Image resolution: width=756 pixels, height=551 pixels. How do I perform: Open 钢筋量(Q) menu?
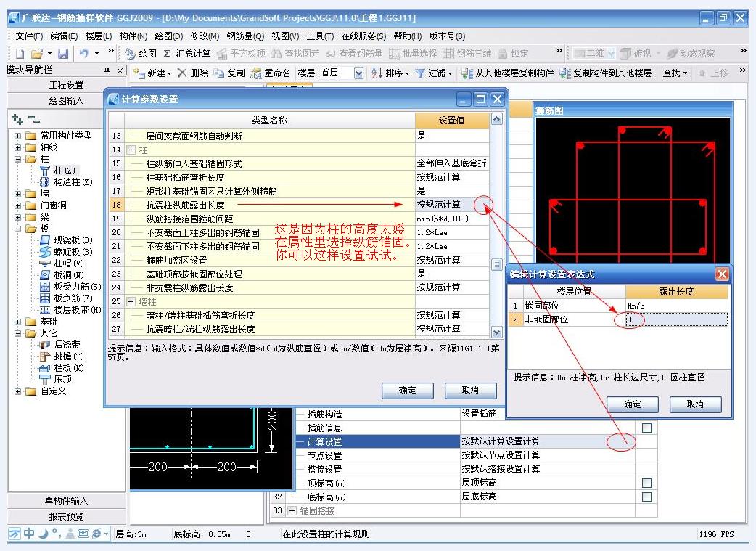(x=245, y=36)
